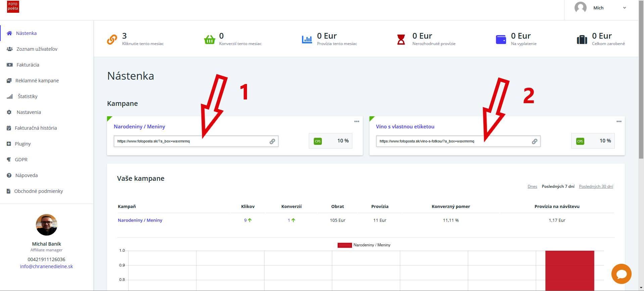Open Narodeniny / Meniny link in campaigns table

[x=140, y=220]
